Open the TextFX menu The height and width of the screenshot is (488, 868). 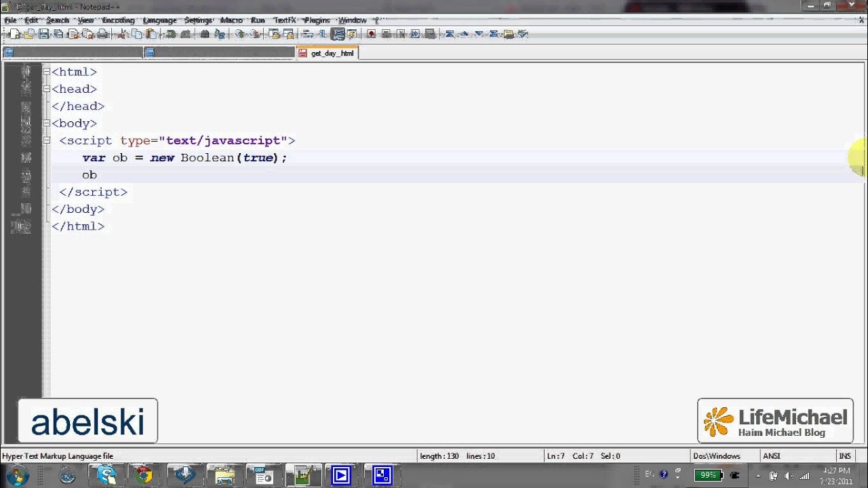click(285, 20)
